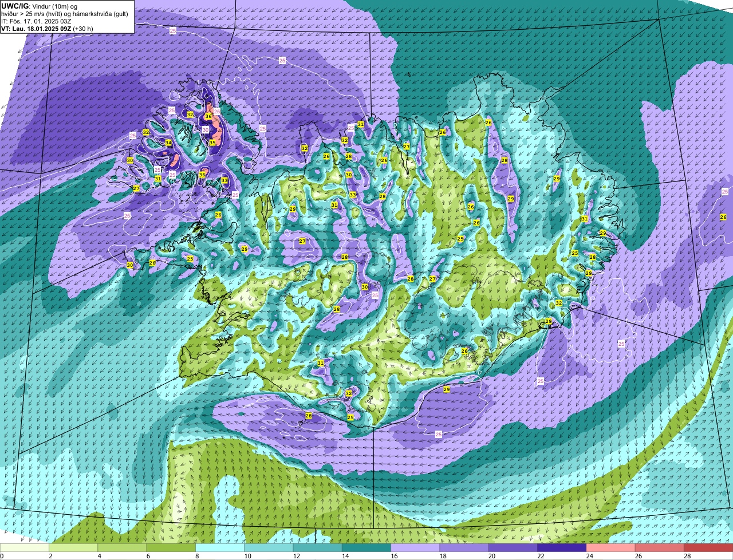Click the 20–22 m/s violet legend swatch
Viewport: 733px width, 560px height.
(x=513, y=547)
